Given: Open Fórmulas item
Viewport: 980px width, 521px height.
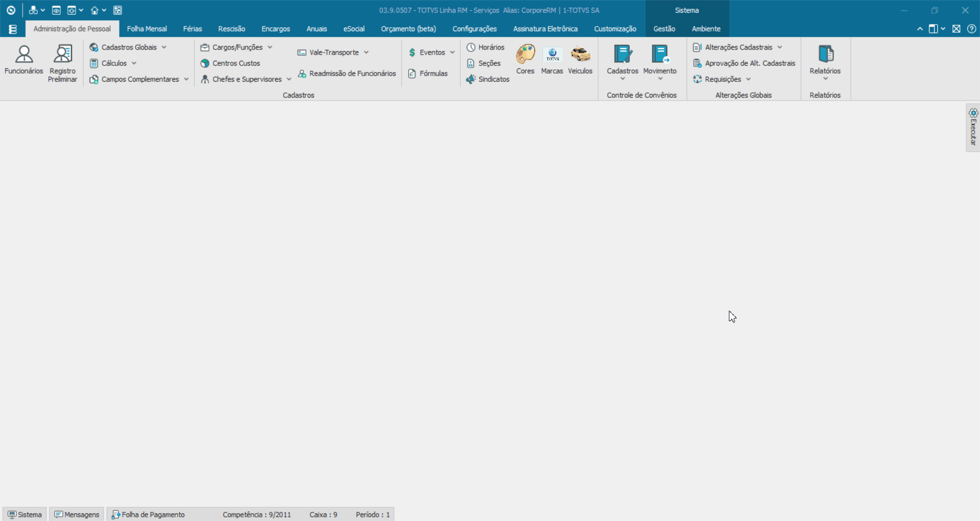Looking at the screenshot, I should pos(428,74).
